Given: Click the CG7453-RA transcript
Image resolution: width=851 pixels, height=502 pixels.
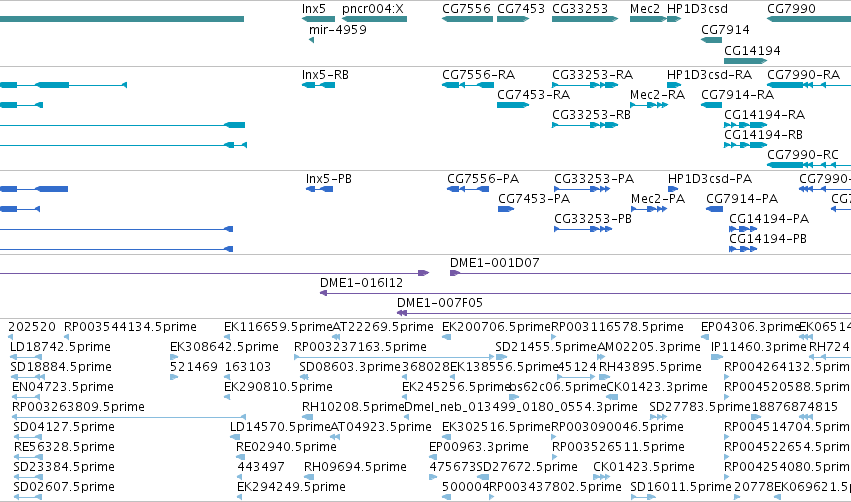Looking at the screenshot, I should [513, 105].
